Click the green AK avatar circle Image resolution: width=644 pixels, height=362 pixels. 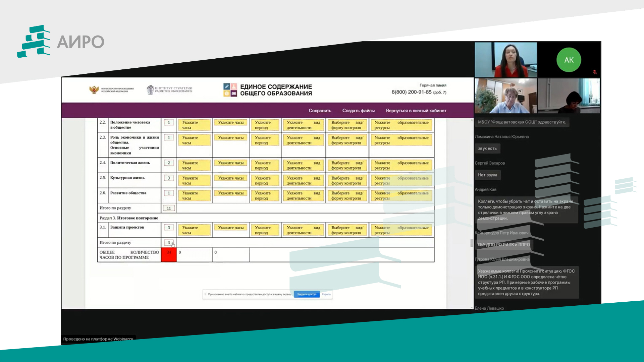coord(569,60)
